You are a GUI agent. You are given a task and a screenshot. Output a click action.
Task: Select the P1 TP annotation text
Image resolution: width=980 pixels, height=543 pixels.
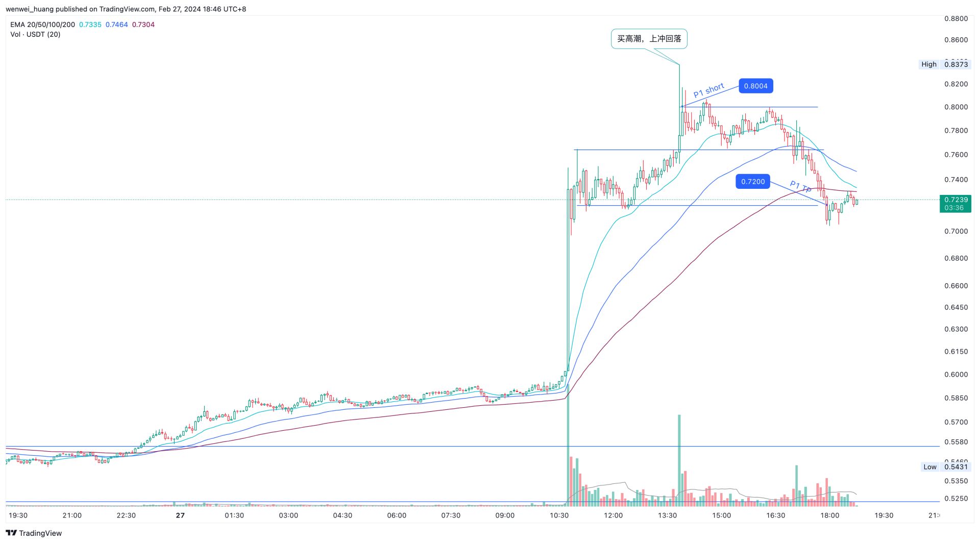[800, 187]
